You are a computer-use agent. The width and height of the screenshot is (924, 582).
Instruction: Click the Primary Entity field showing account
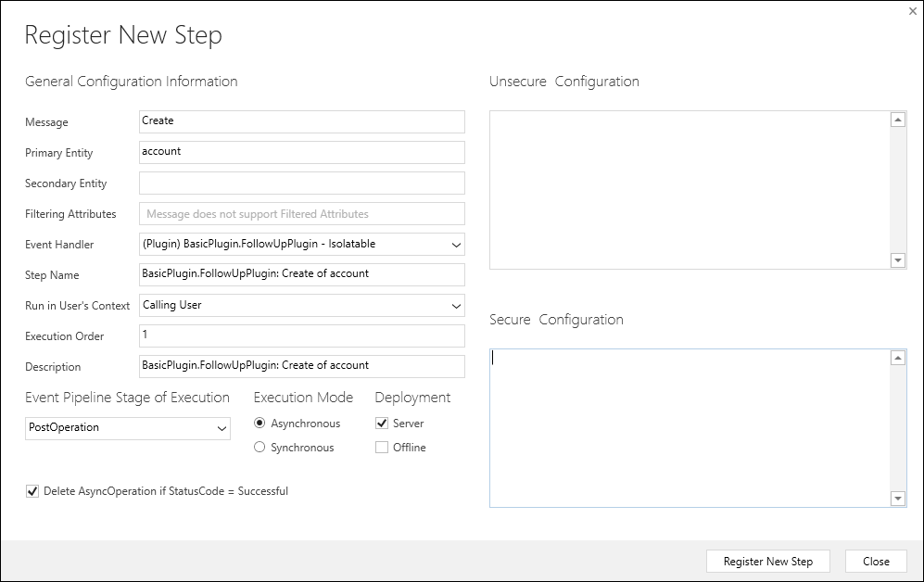pos(301,152)
